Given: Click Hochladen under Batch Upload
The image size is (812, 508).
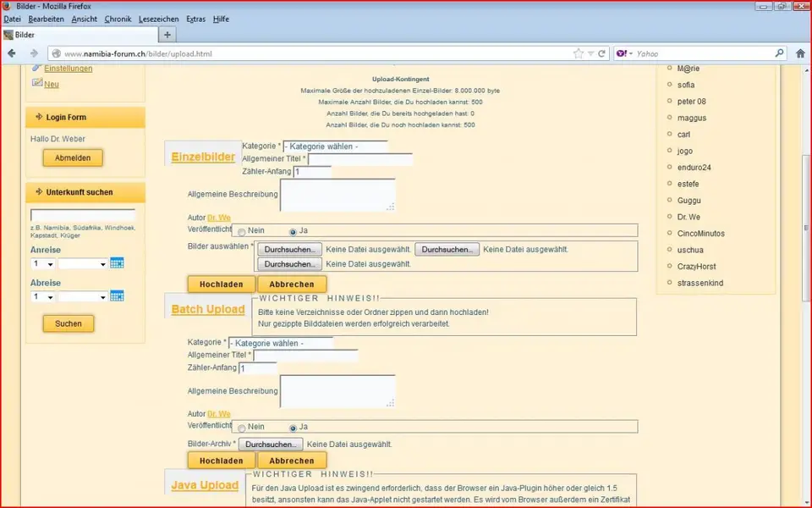Looking at the screenshot, I should click(x=221, y=461).
